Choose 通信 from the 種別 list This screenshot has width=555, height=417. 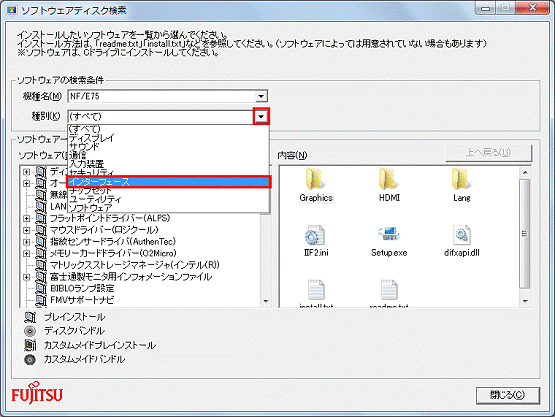point(168,155)
